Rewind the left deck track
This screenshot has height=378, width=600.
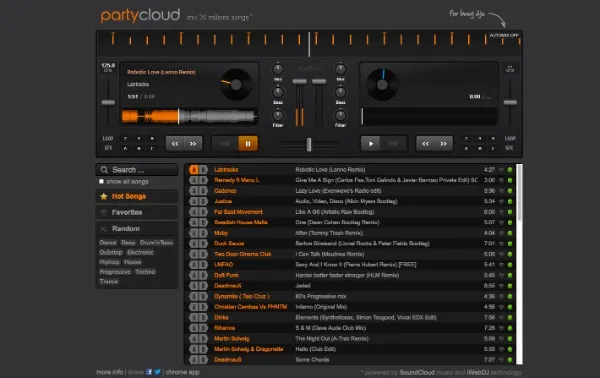coord(175,144)
